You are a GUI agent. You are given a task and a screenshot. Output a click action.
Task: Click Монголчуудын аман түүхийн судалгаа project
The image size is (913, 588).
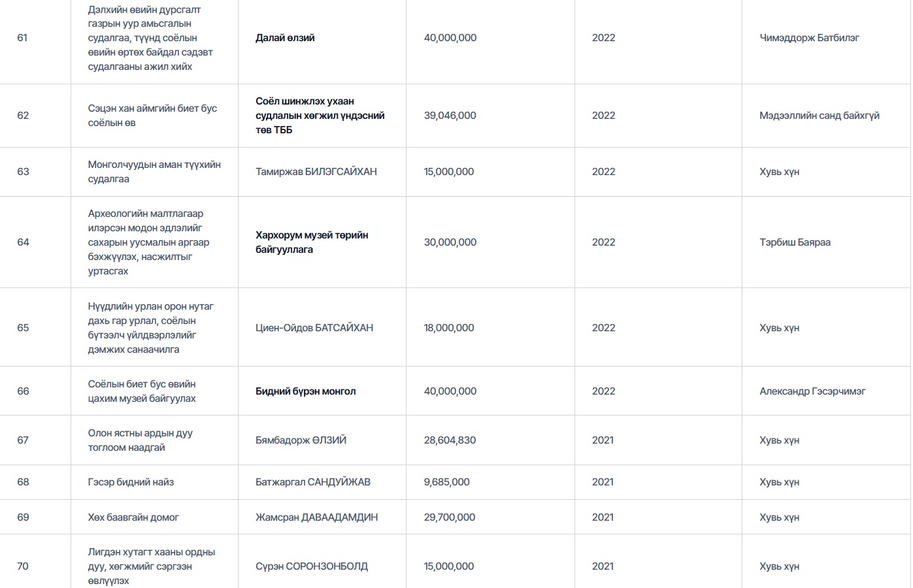(154, 172)
